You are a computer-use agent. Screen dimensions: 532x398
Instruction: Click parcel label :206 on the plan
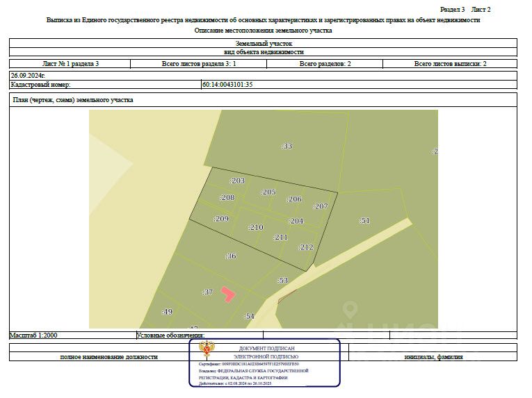tap(294, 199)
